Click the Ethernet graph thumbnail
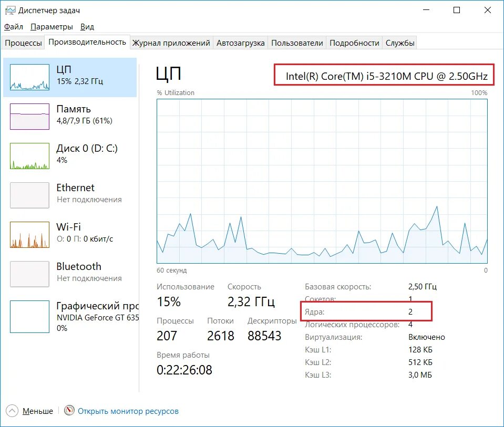 tap(29, 195)
